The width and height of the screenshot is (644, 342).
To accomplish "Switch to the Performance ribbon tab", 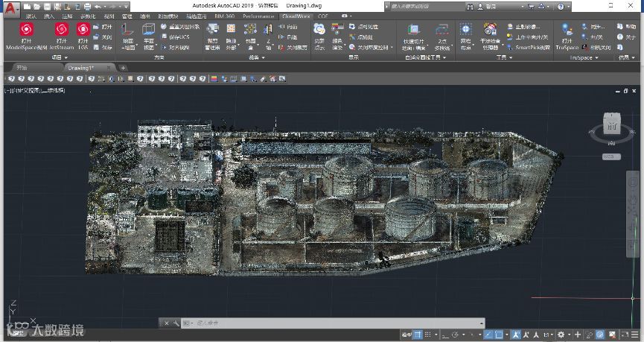I will tap(258, 15).
